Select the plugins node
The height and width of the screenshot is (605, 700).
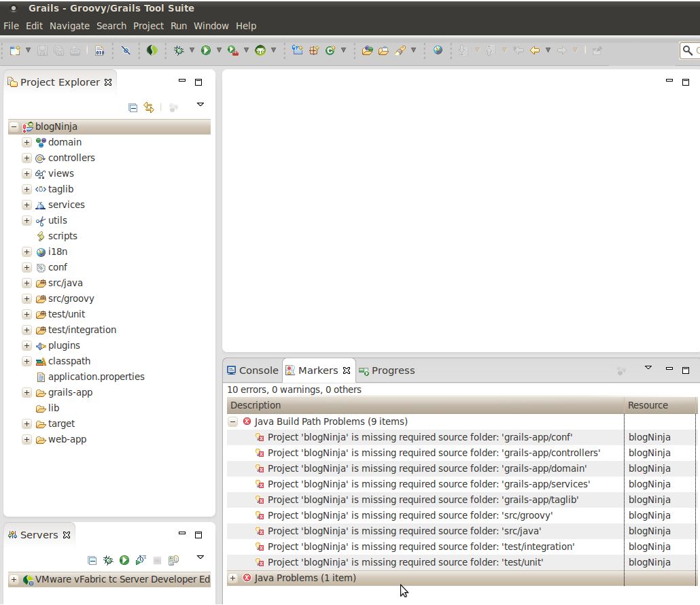64,345
